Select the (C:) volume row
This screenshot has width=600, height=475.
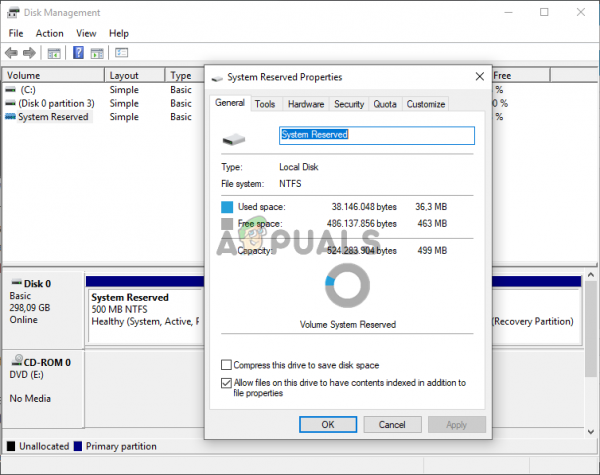point(103,90)
